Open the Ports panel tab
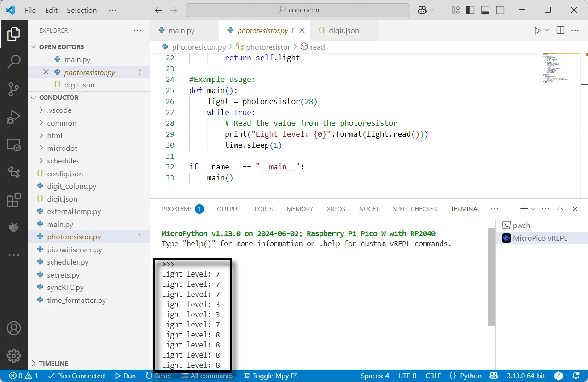 point(263,209)
